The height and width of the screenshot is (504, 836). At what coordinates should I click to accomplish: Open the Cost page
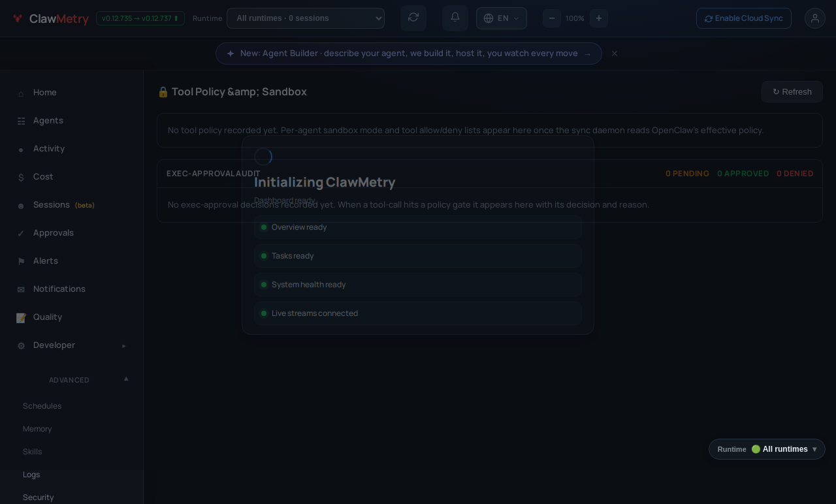click(72, 177)
